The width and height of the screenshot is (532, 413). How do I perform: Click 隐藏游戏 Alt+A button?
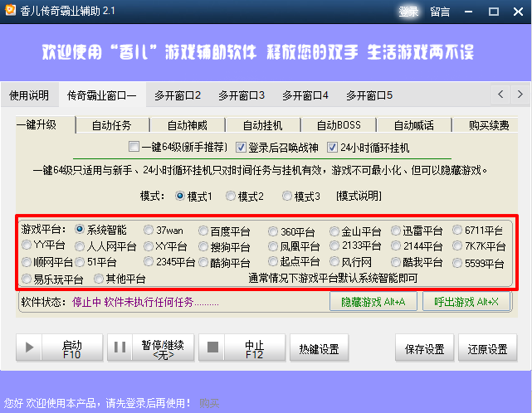[x=373, y=302]
